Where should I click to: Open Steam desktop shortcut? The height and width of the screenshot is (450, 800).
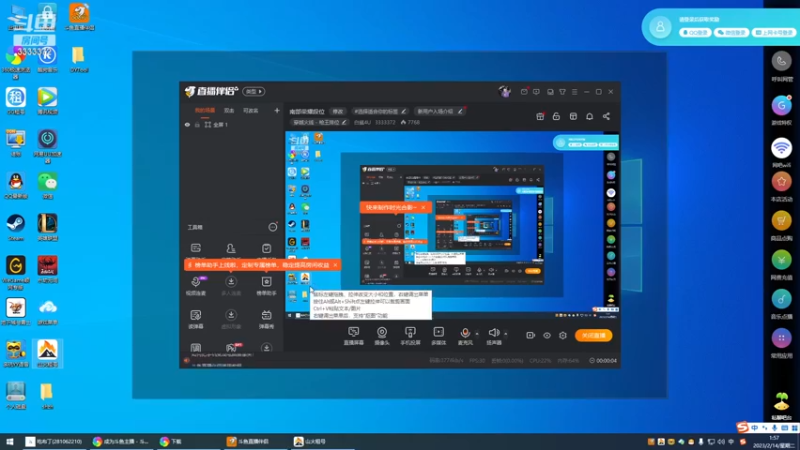pos(16,227)
